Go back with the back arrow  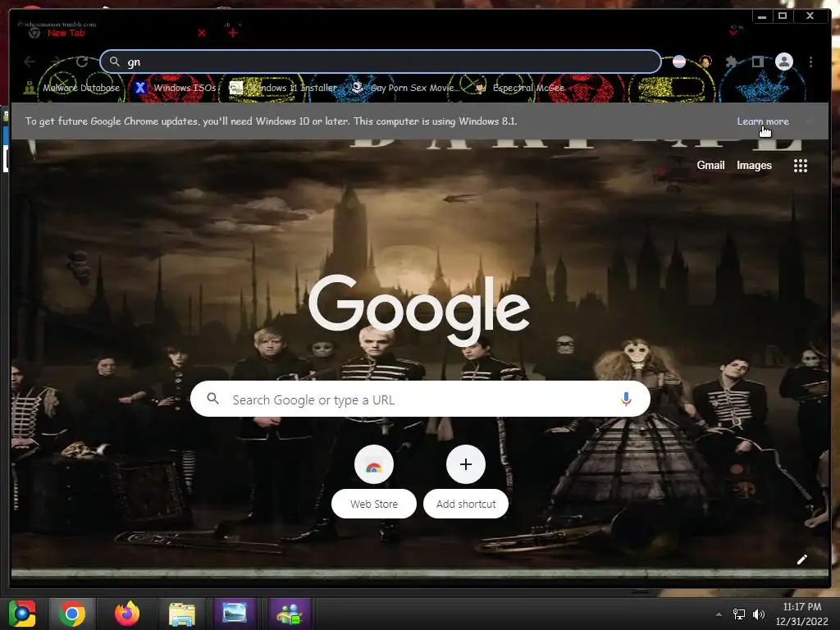coord(30,62)
